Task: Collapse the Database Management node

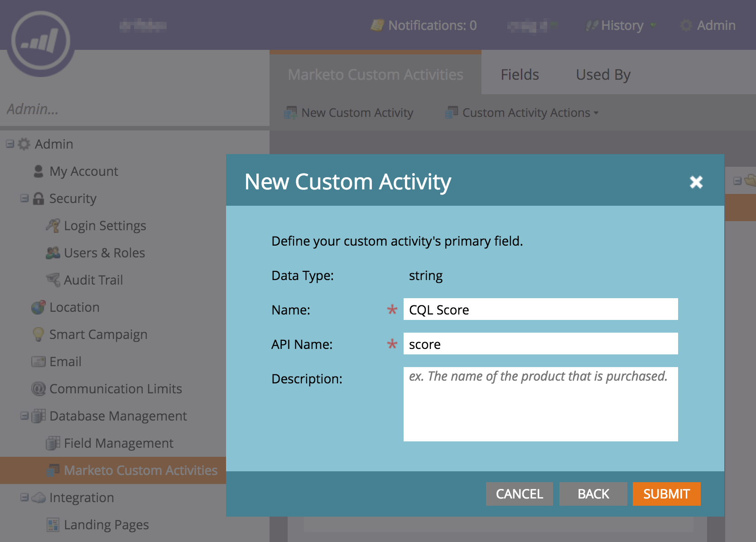Action: point(24,416)
